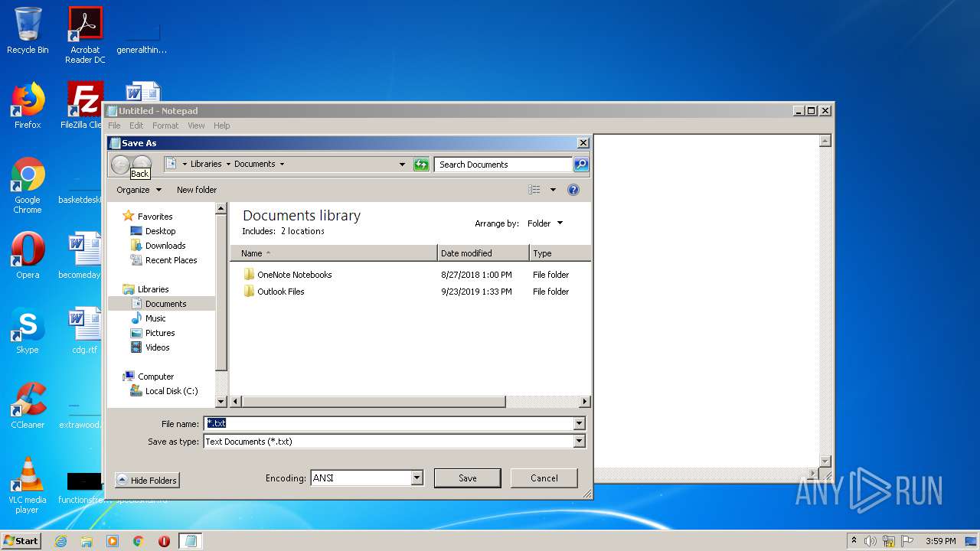Sort by the Name column header
Image resolution: width=980 pixels, height=551 pixels.
335,253
